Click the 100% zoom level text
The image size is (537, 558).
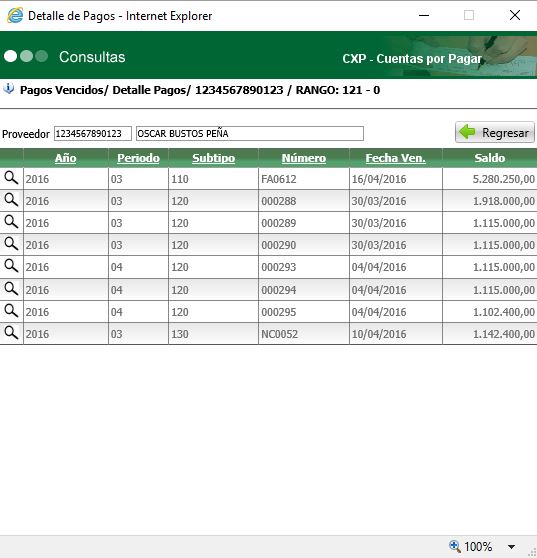[x=478, y=546]
